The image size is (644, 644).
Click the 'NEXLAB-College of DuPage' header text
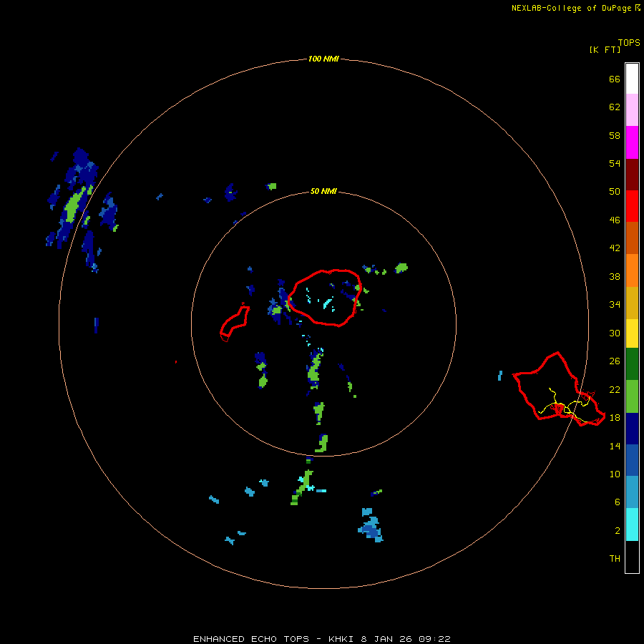coord(571,8)
